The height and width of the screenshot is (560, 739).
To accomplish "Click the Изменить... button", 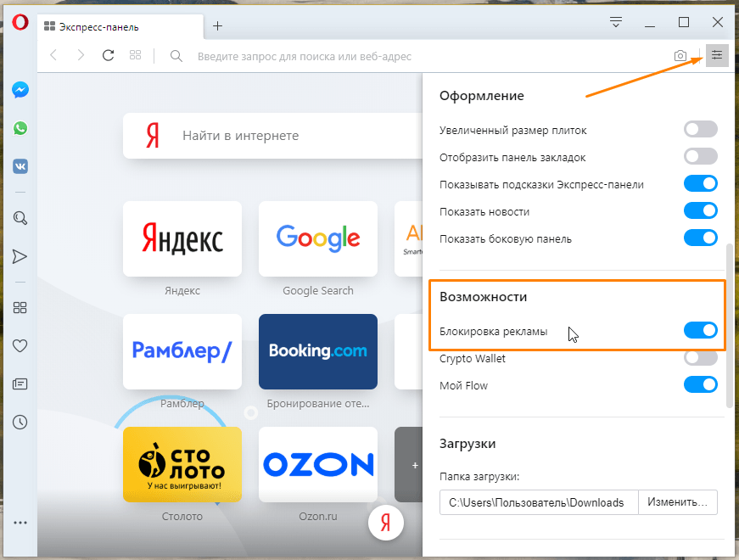I will coord(677,502).
